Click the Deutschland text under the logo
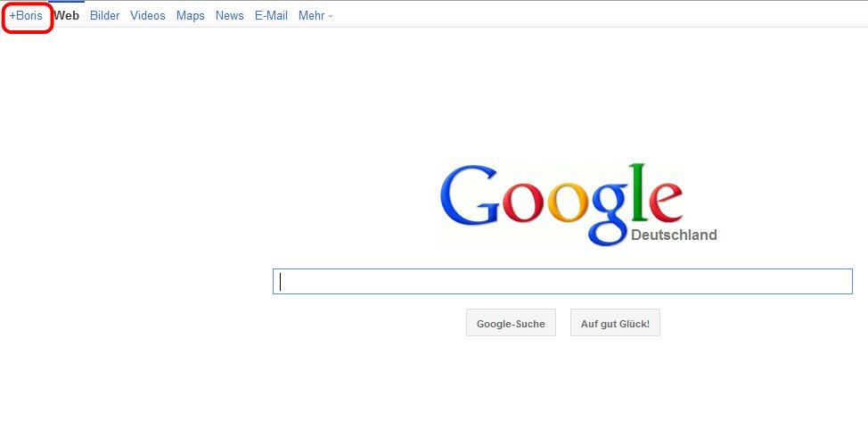Screen dimensions: 868x446 (674, 235)
